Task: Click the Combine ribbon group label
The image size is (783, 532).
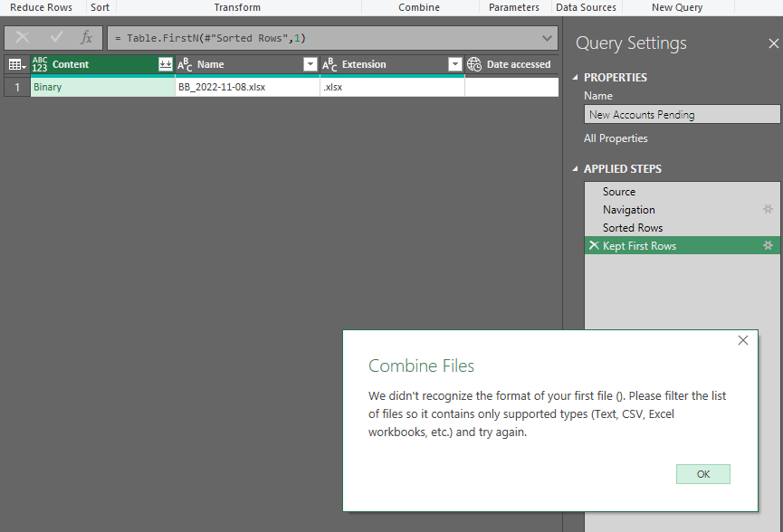Action: (x=419, y=7)
